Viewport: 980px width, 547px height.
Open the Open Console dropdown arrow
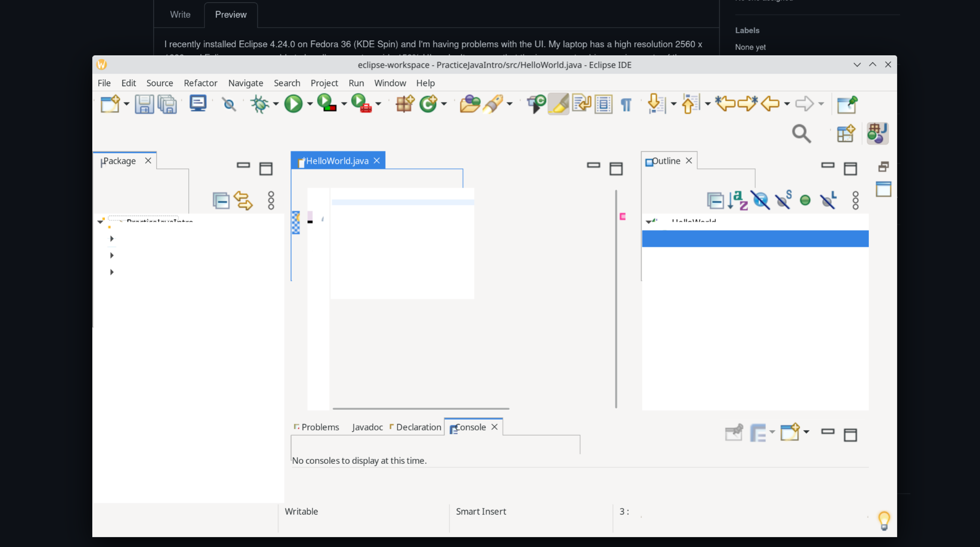point(807,433)
